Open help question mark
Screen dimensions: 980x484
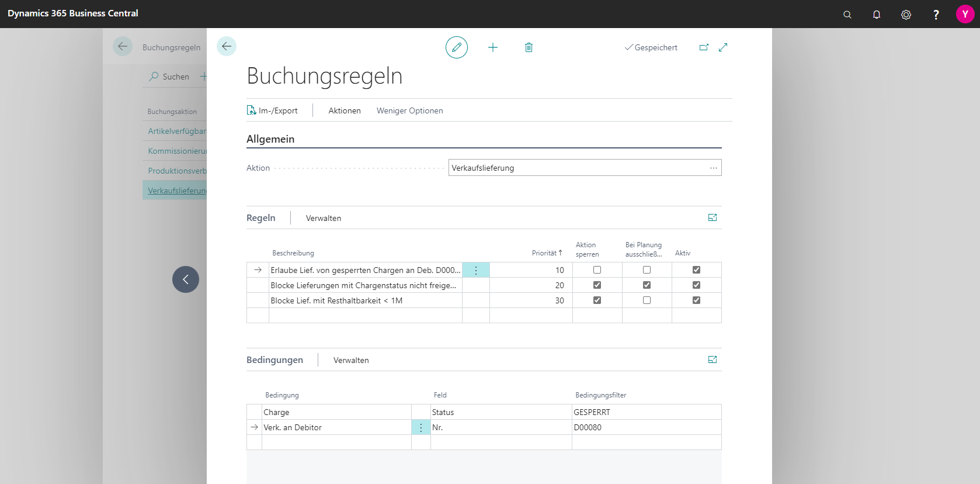936,15
